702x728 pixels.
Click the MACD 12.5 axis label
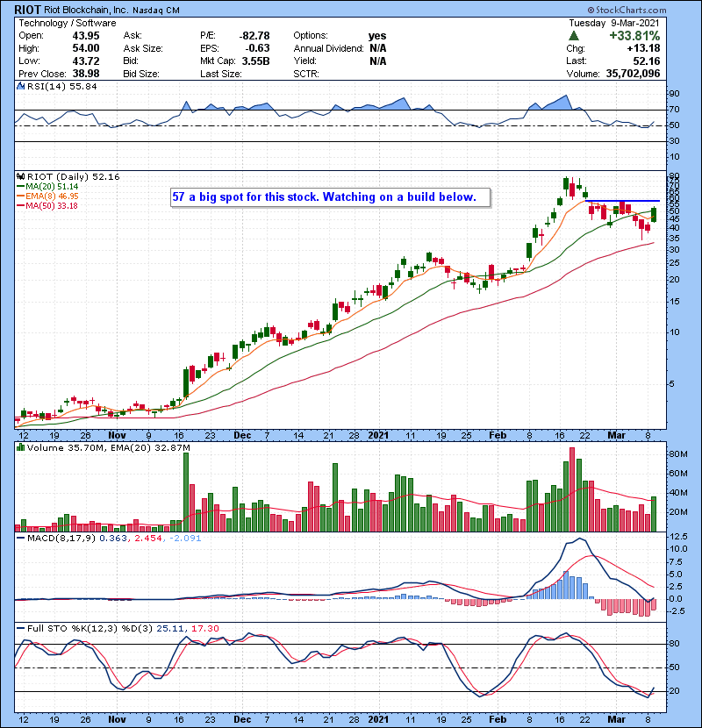(x=678, y=536)
